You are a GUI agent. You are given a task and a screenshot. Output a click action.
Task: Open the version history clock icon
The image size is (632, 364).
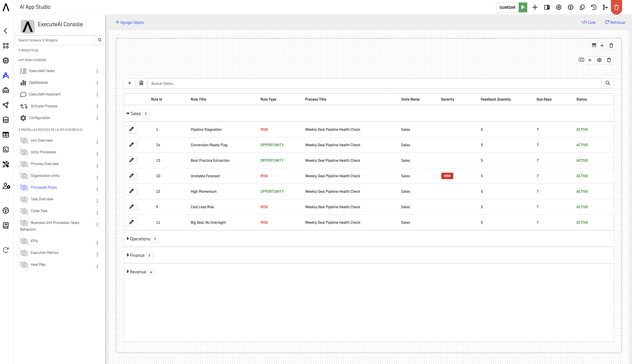pyautogui.click(x=593, y=7)
